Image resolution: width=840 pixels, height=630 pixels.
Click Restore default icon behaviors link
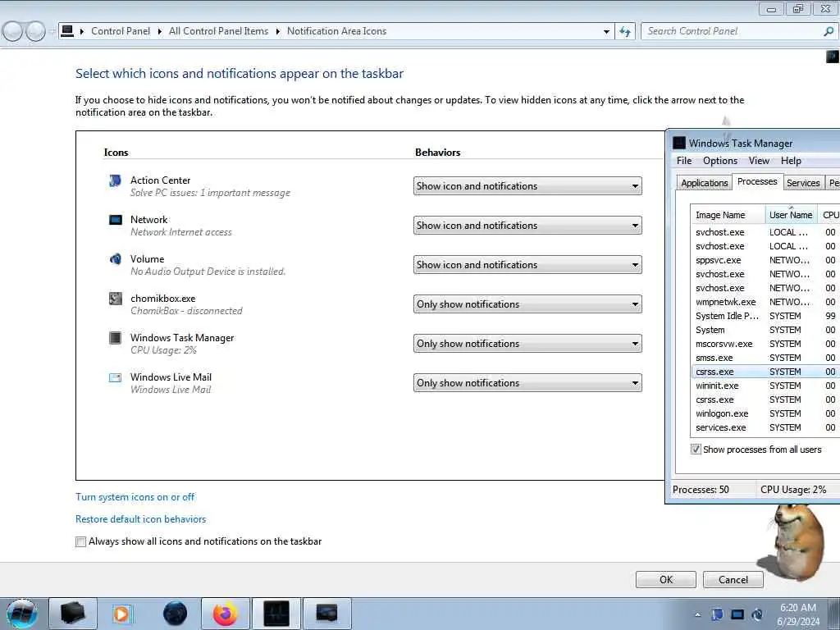[141, 519]
